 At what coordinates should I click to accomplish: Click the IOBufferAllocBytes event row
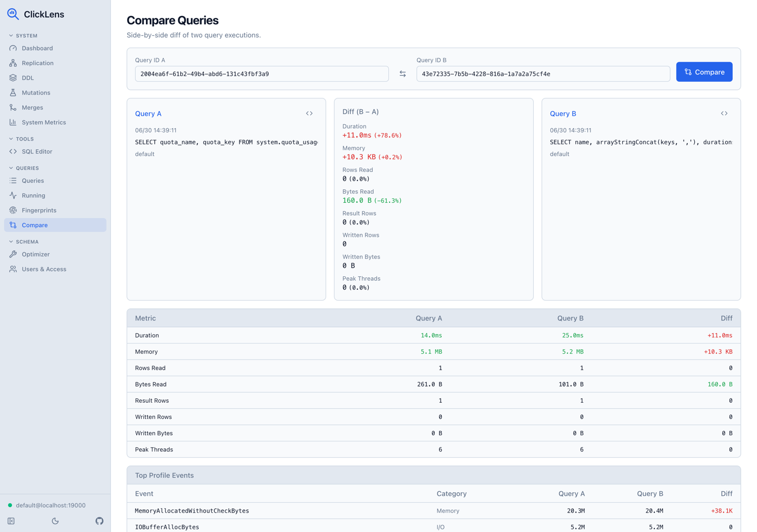click(x=434, y=527)
